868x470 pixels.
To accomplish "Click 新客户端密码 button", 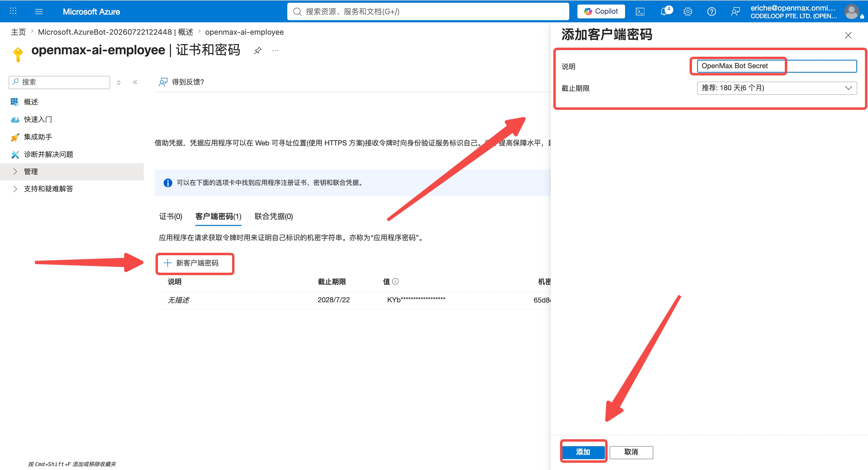I will click(x=191, y=263).
